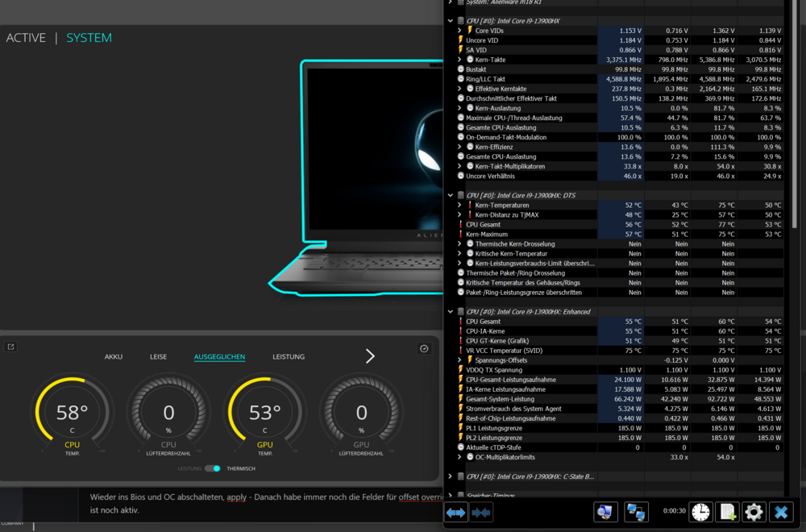806x532 pixels.
Task: Expand the Kern-Temperaturen row
Action: tap(459, 206)
